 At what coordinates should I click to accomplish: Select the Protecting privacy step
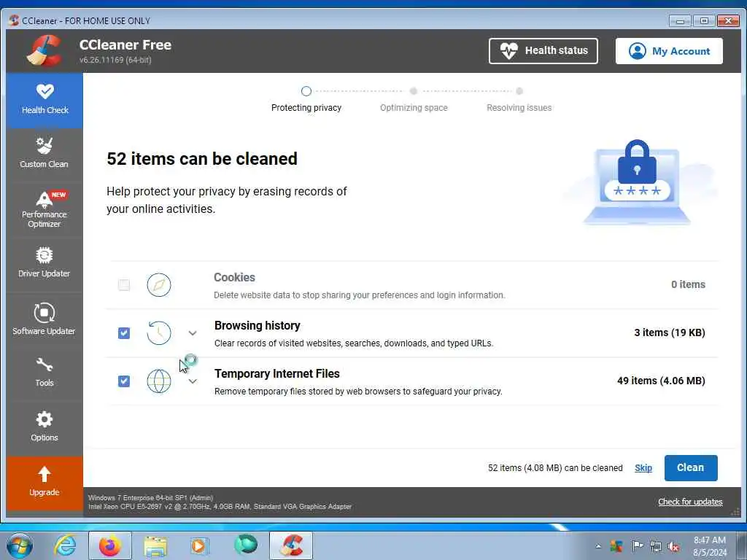point(306,99)
